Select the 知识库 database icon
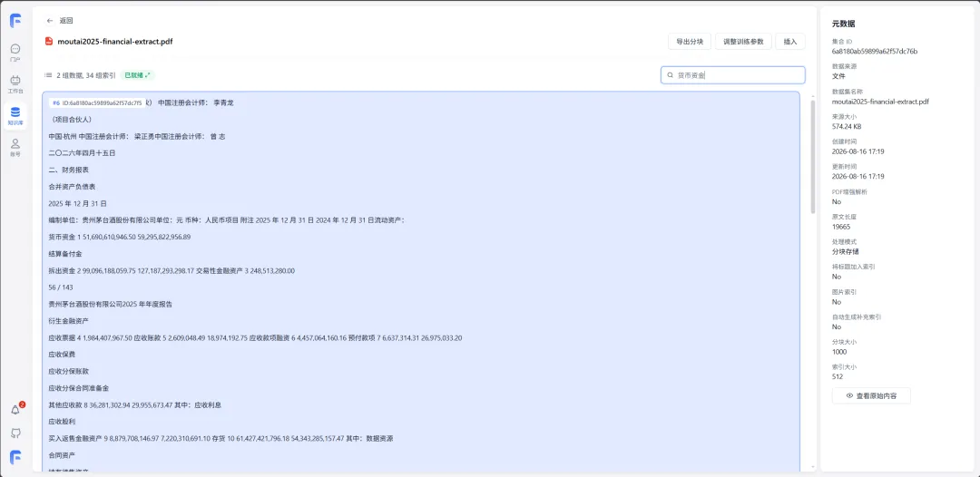This screenshot has width=980, height=477. pos(15,115)
